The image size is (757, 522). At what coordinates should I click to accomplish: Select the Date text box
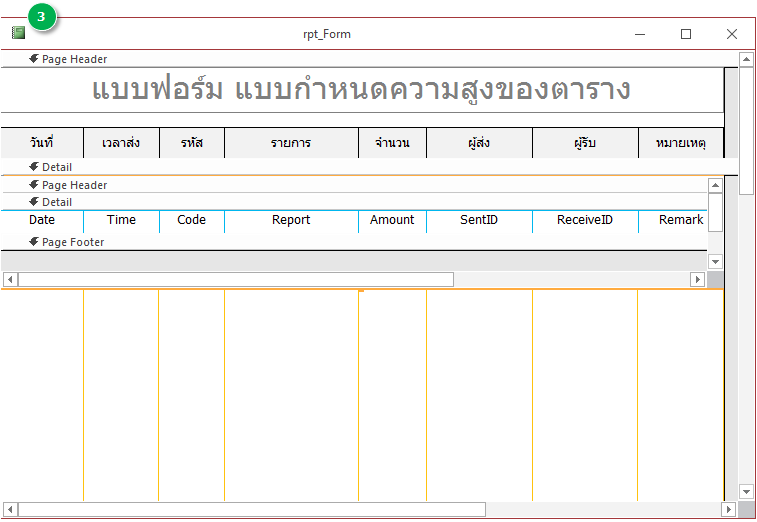pos(42,221)
